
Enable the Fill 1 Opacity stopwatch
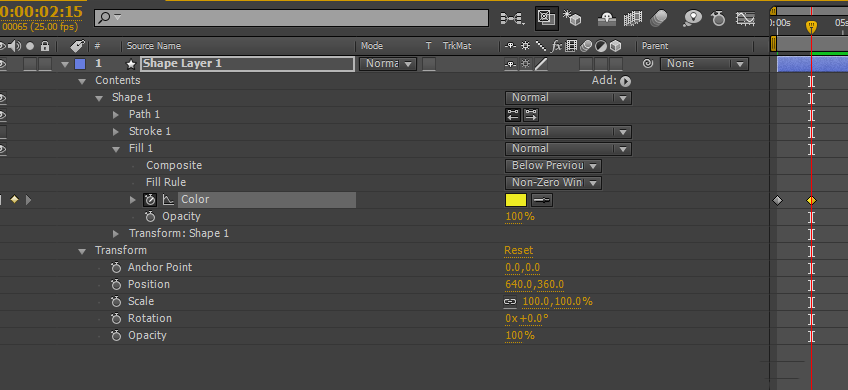[150, 217]
